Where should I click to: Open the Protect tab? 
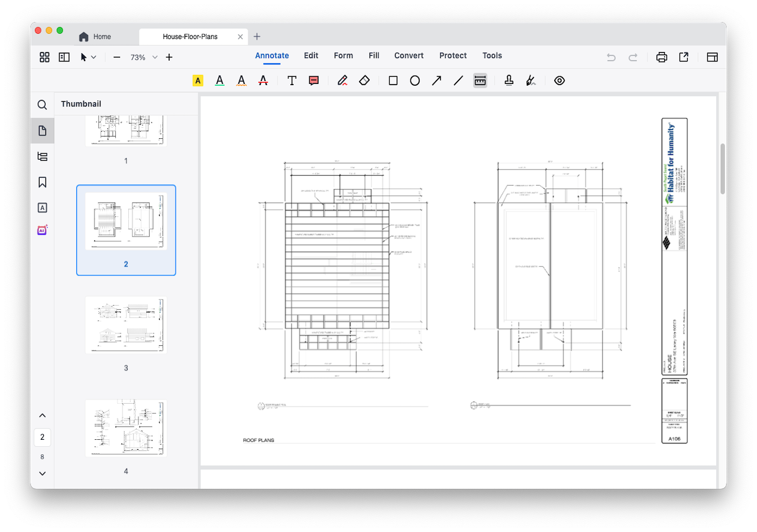click(453, 56)
